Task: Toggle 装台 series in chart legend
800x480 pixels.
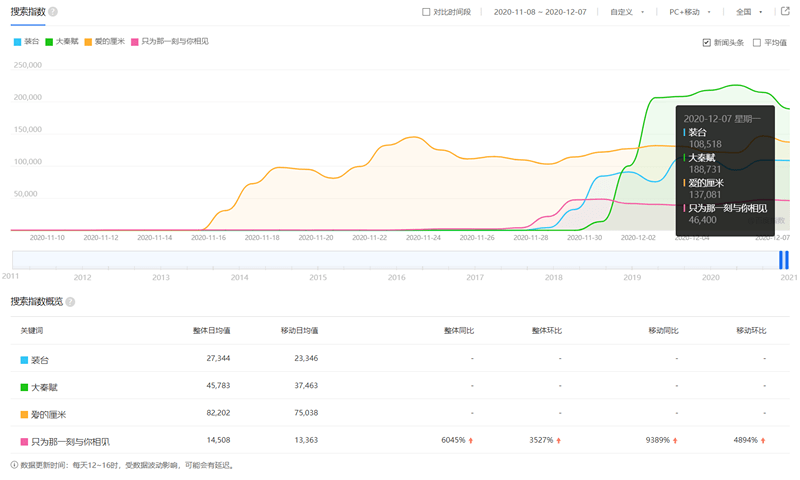Action: coord(26,42)
